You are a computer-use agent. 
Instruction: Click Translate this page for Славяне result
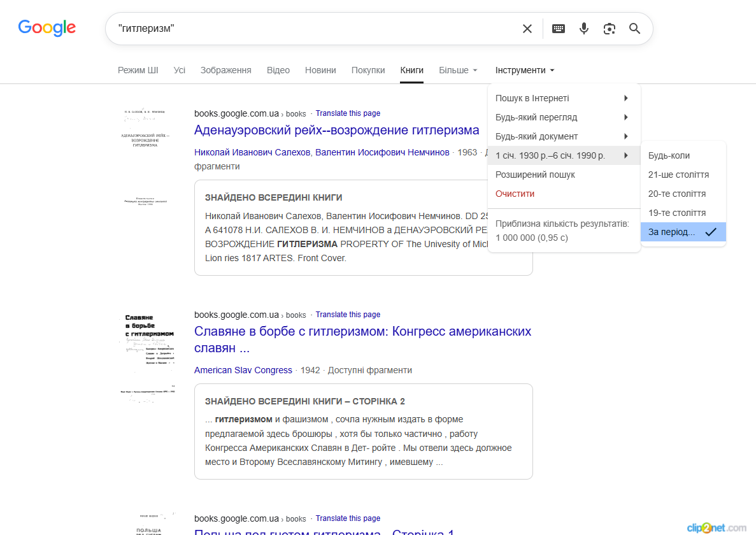(x=348, y=314)
